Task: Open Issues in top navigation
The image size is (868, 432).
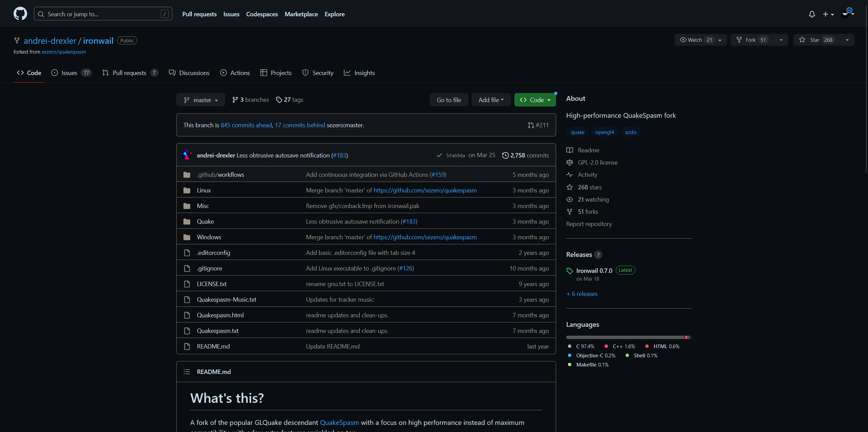Action: [x=231, y=14]
